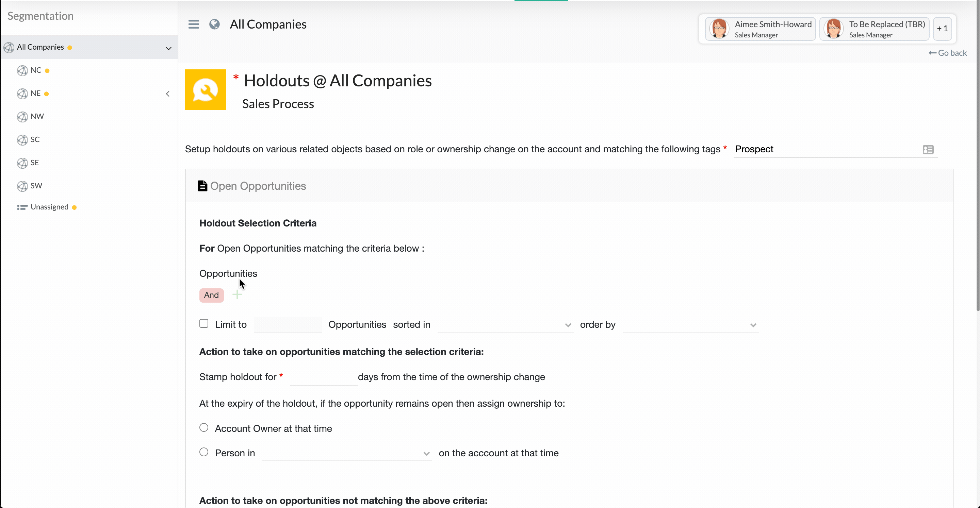Click the Opportunities criteria label

click(x=228, y=273)
